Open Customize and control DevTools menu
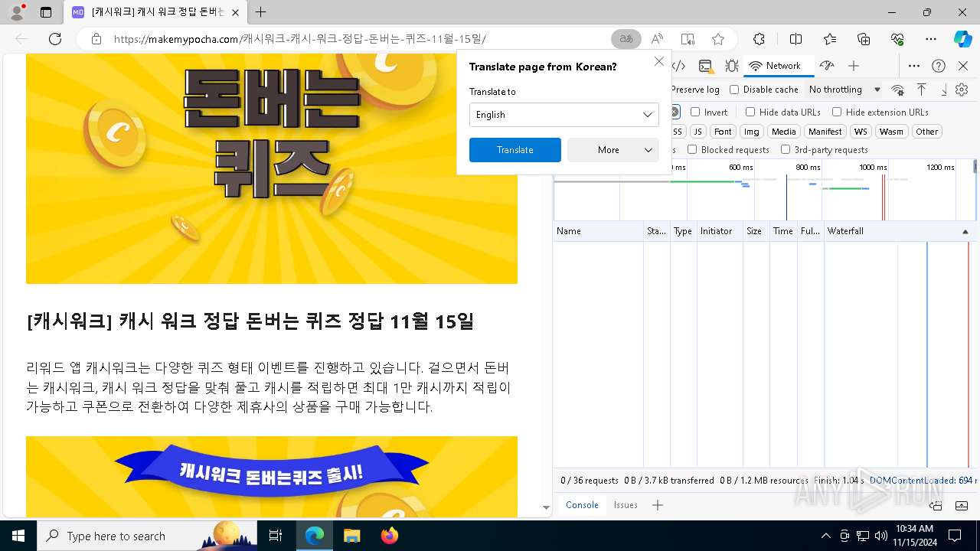The height and width of the screenshot is (551, 980). 913,66
